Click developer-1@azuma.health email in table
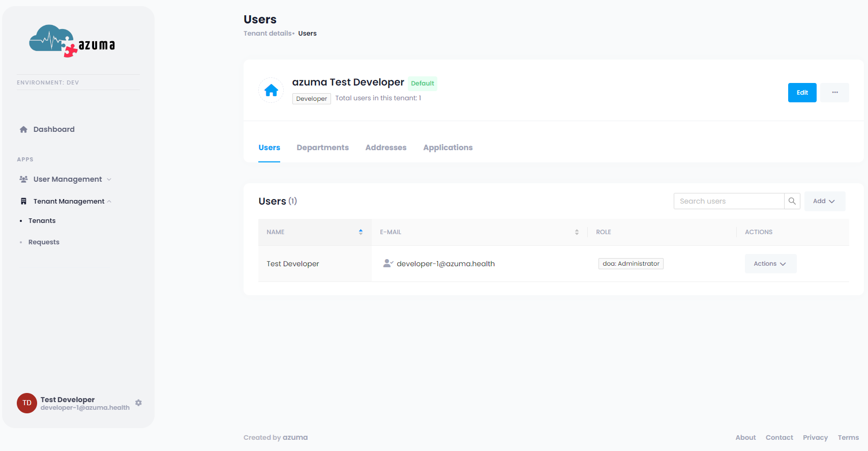The height and width of the screenshot is (451, 868). [445, 264]
